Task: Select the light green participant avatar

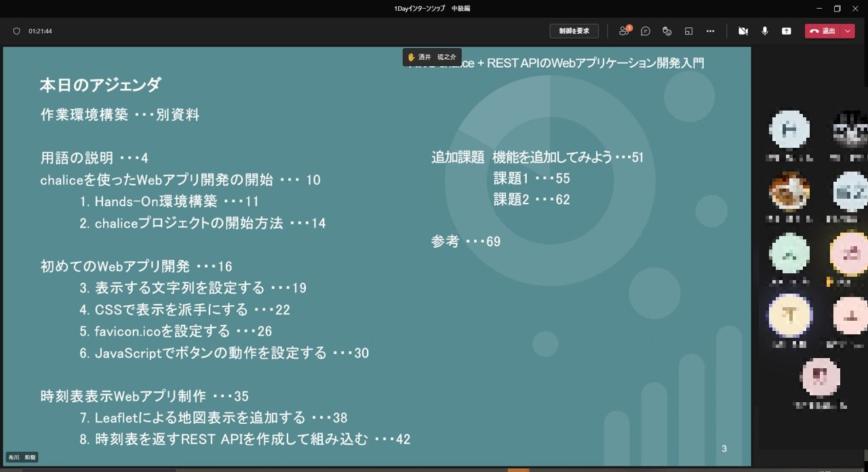Action: click(x=789, y=254)
